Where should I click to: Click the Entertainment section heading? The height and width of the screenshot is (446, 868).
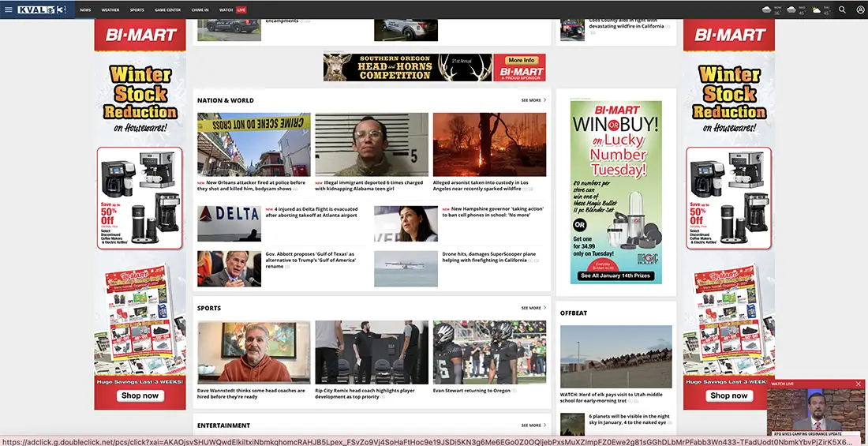[x=223, y=425]
